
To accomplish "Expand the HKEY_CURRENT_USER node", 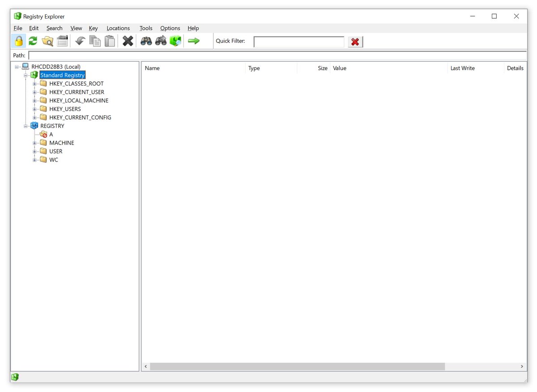I will pyautogui.click(x=35, y=92).
